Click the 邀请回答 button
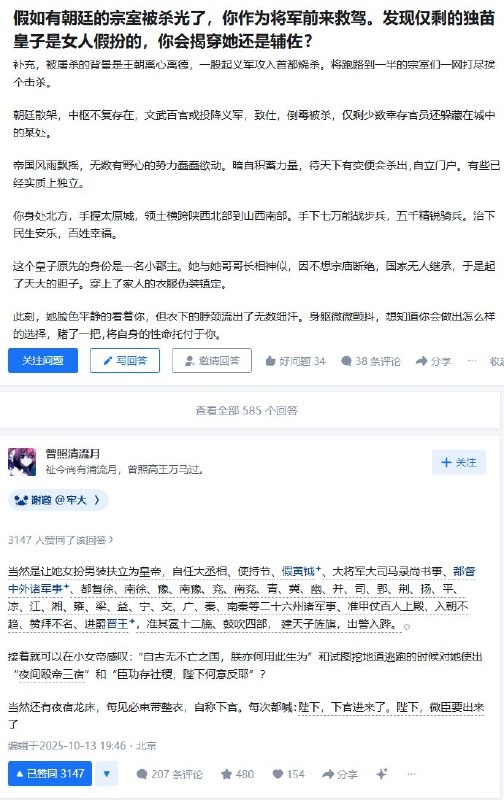 pyautogui.click(x=212, y=361)
